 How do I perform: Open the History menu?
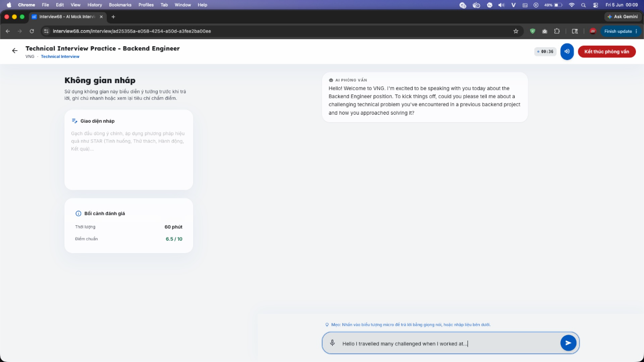[94, 5]
